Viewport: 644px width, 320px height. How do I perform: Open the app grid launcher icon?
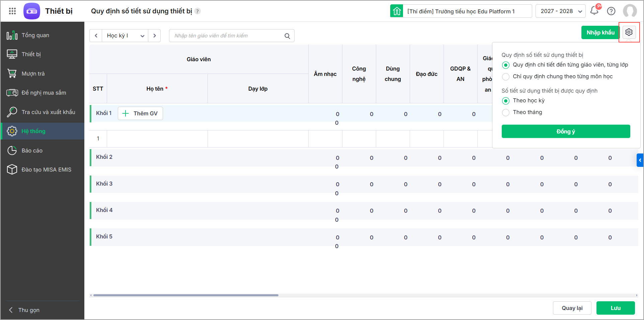12,11
